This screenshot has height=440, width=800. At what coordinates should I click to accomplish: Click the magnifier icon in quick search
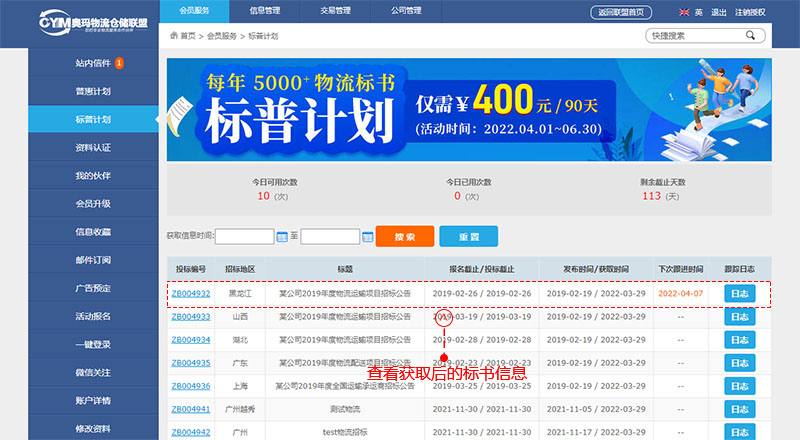click(x=750, y=35)
